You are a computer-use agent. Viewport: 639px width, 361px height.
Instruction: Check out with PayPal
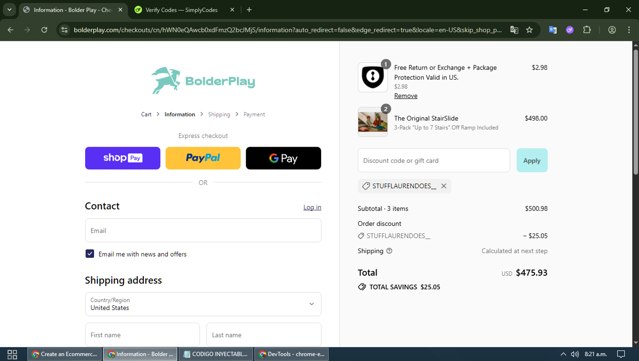pyautogui.click(x=203, y=158)
